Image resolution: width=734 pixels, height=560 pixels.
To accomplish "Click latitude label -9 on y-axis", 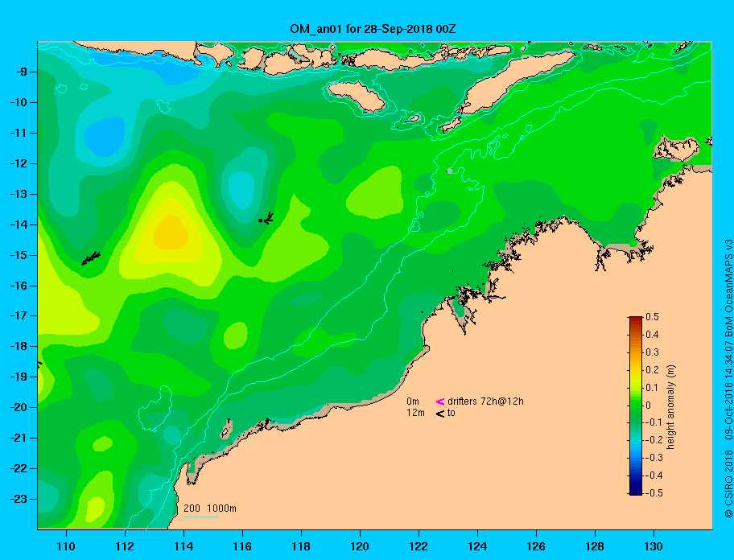I will (x=21, y=72).
